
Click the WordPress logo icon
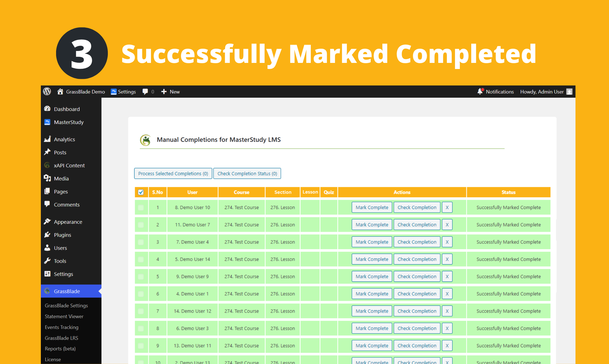(47, 92)
